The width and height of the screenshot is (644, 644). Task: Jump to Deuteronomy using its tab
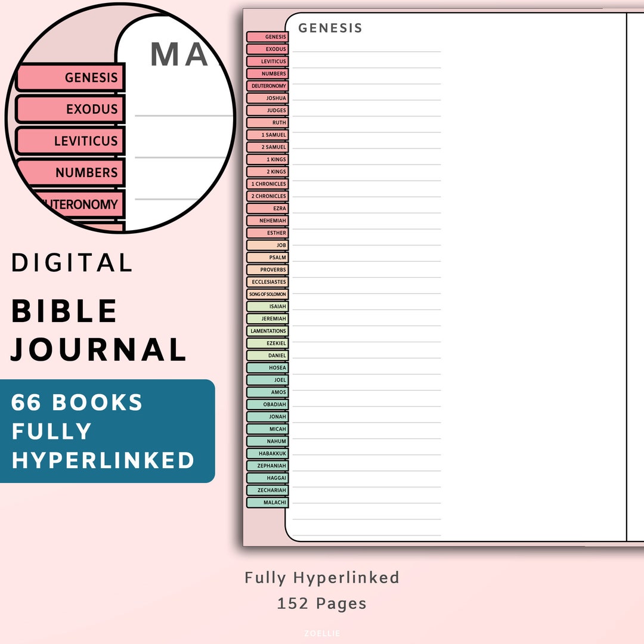(268, 86)
